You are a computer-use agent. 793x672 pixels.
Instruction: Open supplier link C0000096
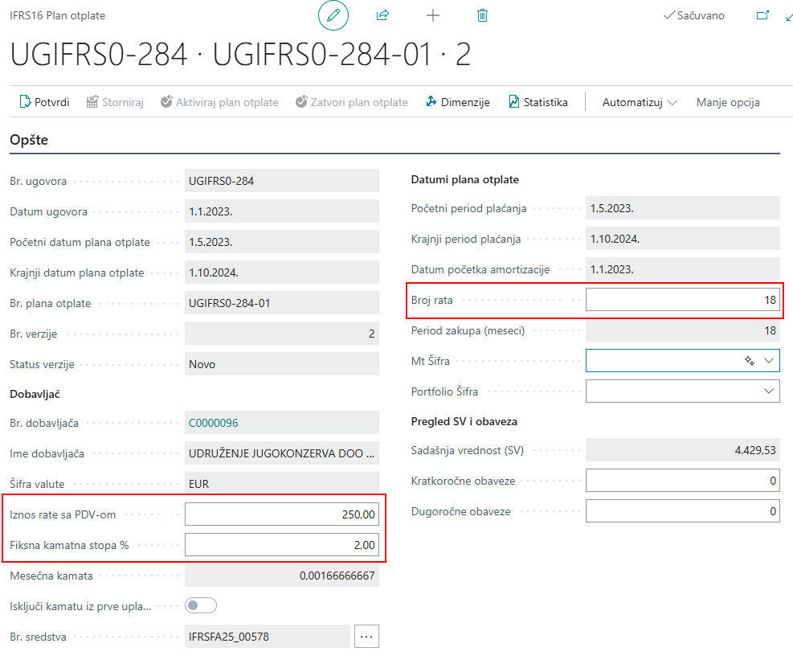tap(214, 423)
